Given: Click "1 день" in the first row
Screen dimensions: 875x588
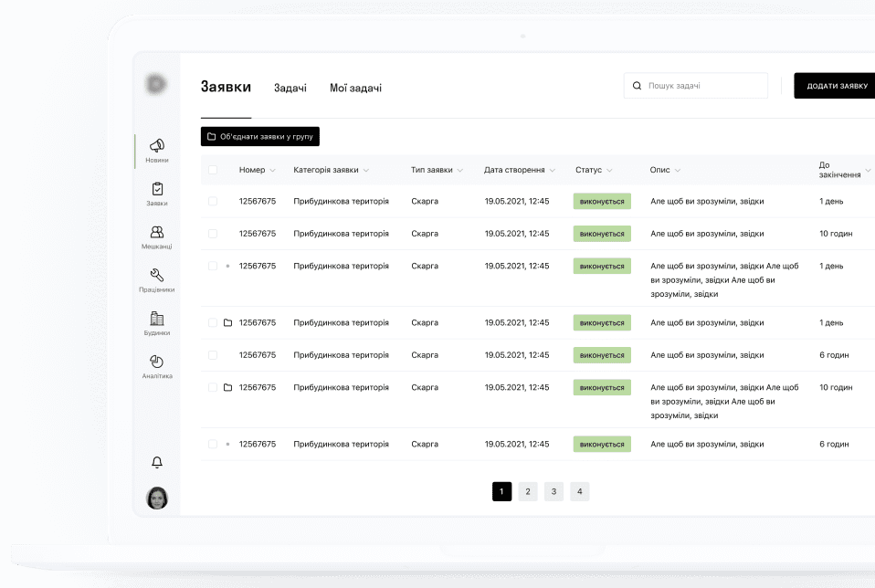Looking at the screenshot, I should tap(831, 202).
